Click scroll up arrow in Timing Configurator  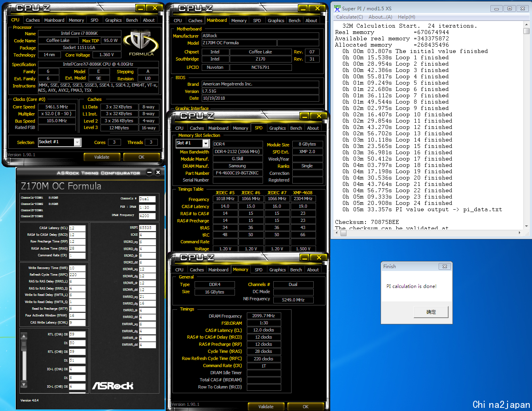[x=24, y=336]
